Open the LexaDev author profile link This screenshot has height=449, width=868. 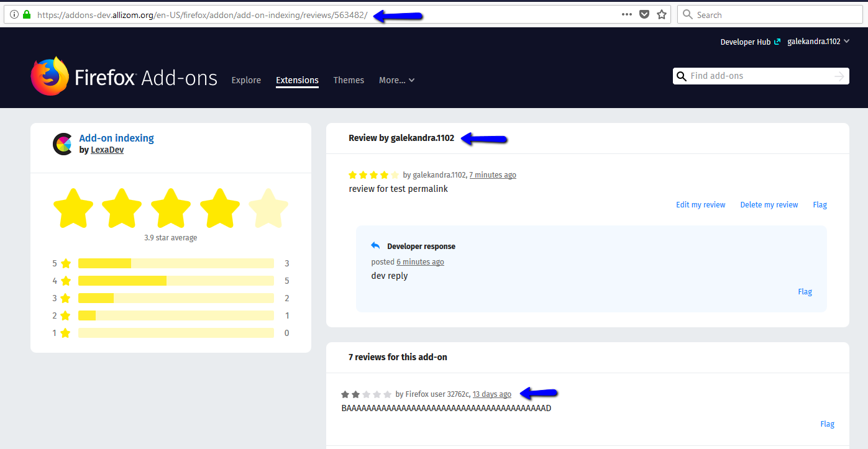pos(107,150)
